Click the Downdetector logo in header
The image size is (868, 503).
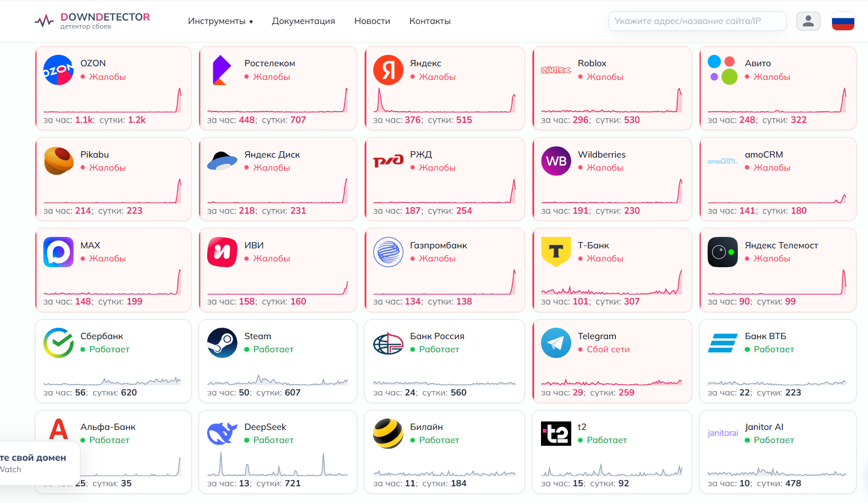[92, 21]
